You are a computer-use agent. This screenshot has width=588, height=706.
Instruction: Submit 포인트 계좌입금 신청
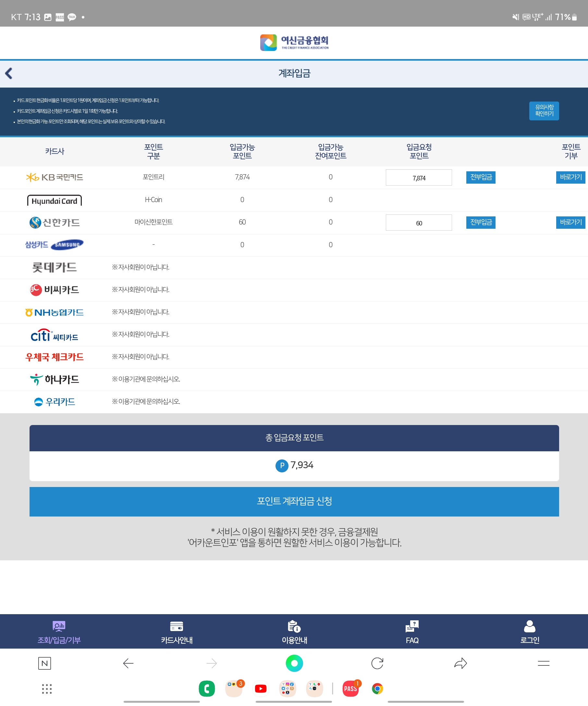tap(294, 502)
